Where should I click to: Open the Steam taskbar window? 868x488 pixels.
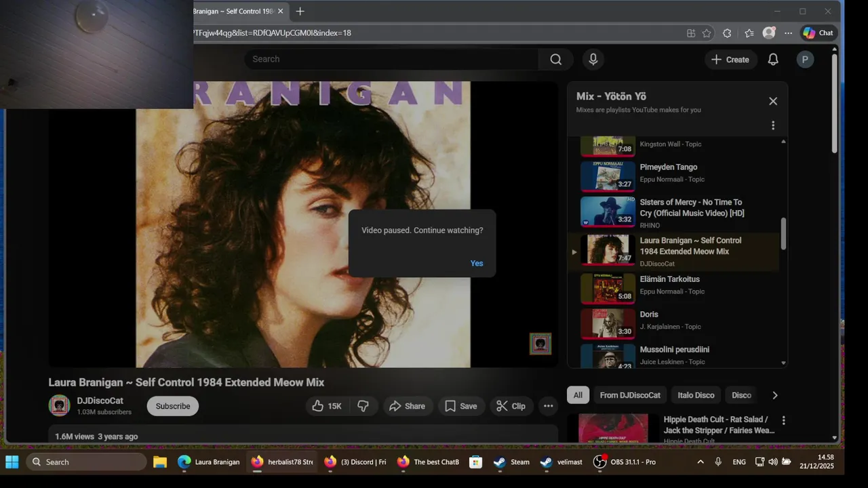click(511, 462)
